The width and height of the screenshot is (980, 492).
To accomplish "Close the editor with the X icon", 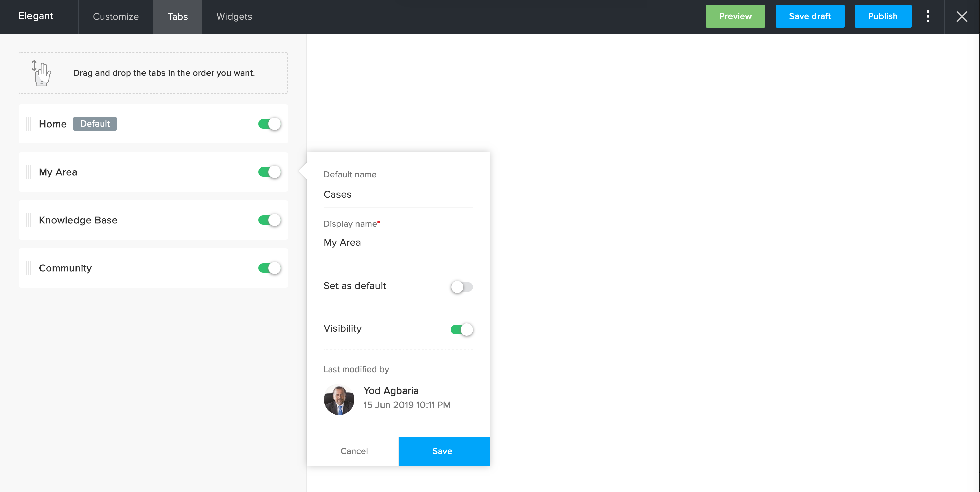I will point(962,16).
